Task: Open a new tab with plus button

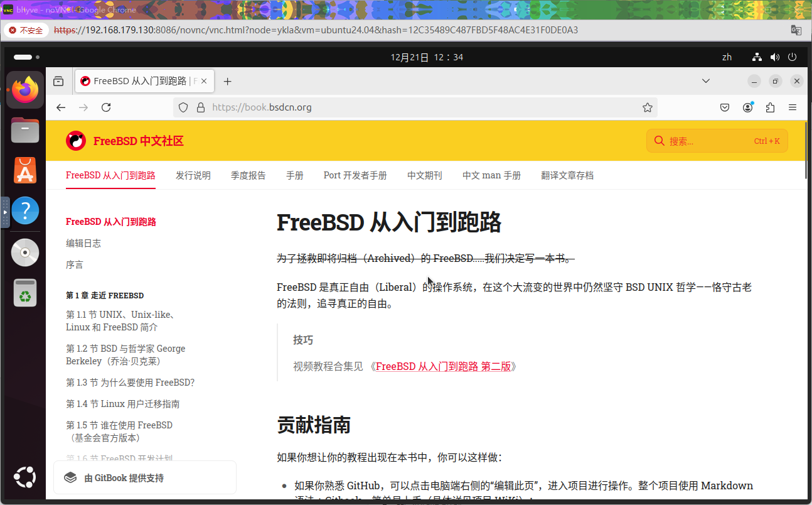Action: click(x=228, y=81)
